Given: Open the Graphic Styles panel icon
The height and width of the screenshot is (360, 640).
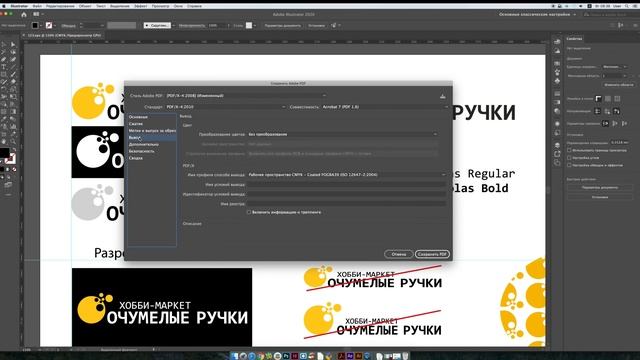Looking at the screenshot, I should tap(557, 132).
